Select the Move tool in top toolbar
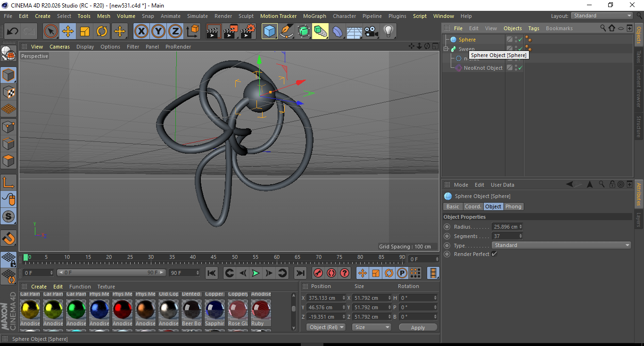Image resolution: width=644 pixels, height=346 pixels. 68,32
